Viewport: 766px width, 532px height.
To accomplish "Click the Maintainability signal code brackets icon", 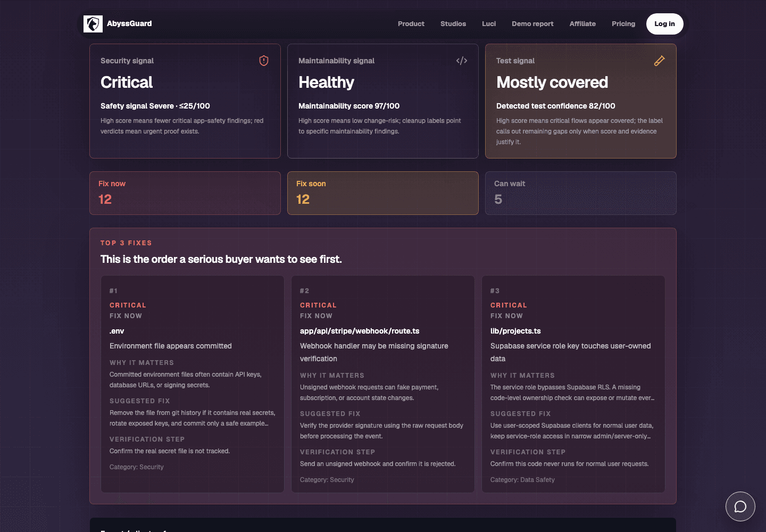I will point(462,61).
